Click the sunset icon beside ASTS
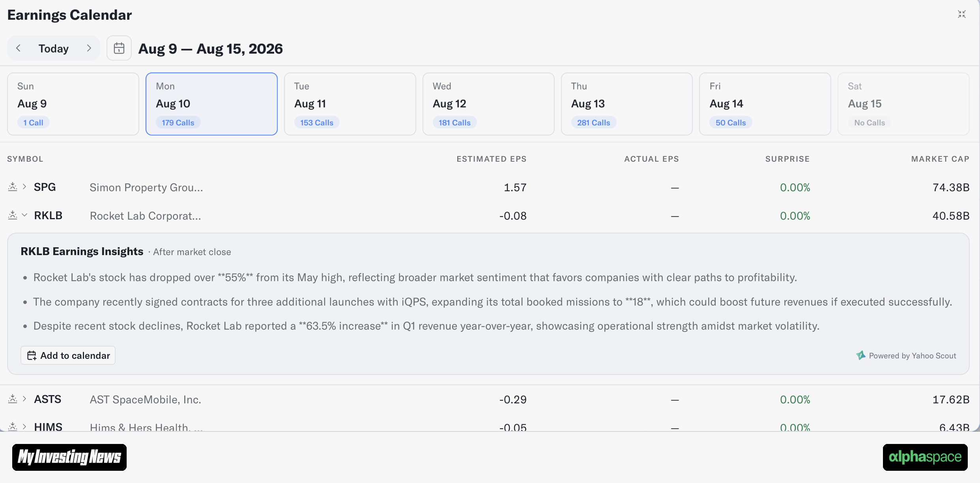The width and height of the screenshot is (980, 483). (13, 399)
